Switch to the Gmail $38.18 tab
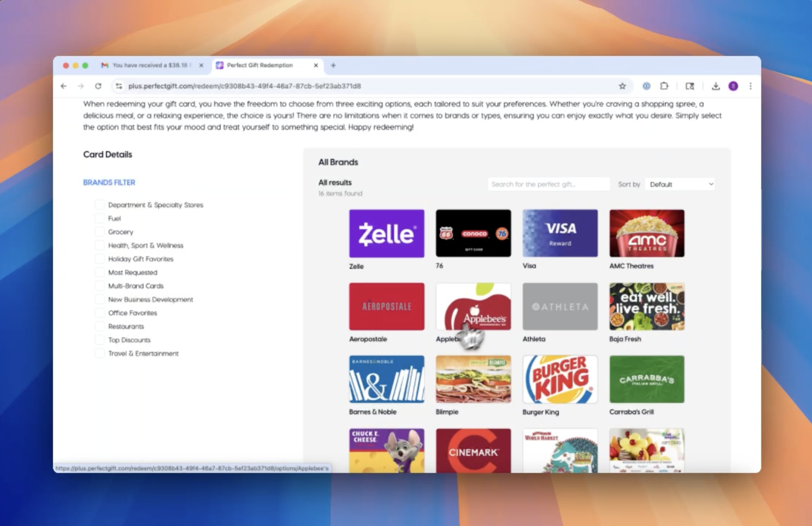This screenshot has width=812, height=526. [x=152, y=65]
